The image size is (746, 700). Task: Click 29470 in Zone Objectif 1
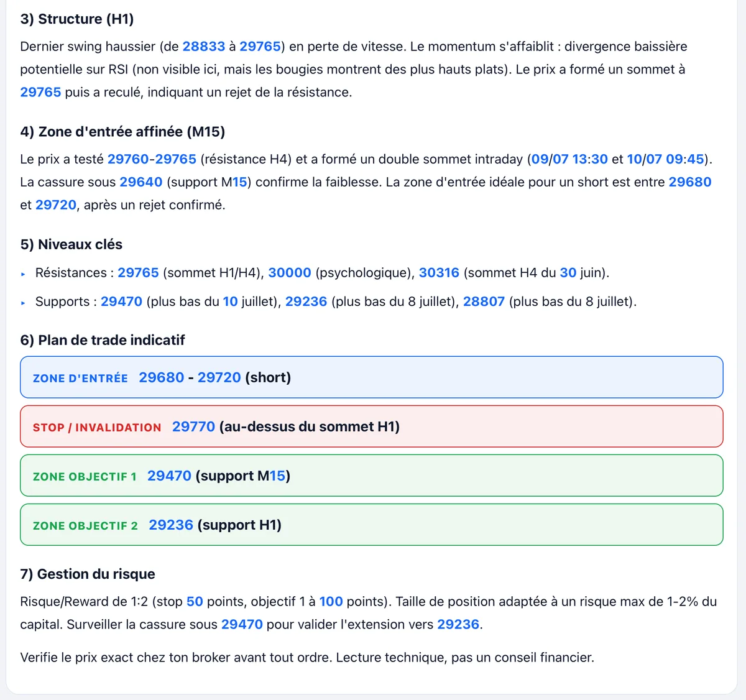pos(169,476)
